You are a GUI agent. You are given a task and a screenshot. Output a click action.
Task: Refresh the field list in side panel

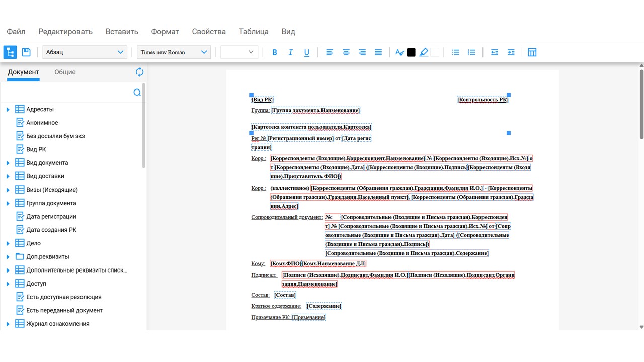pos(139,72)
